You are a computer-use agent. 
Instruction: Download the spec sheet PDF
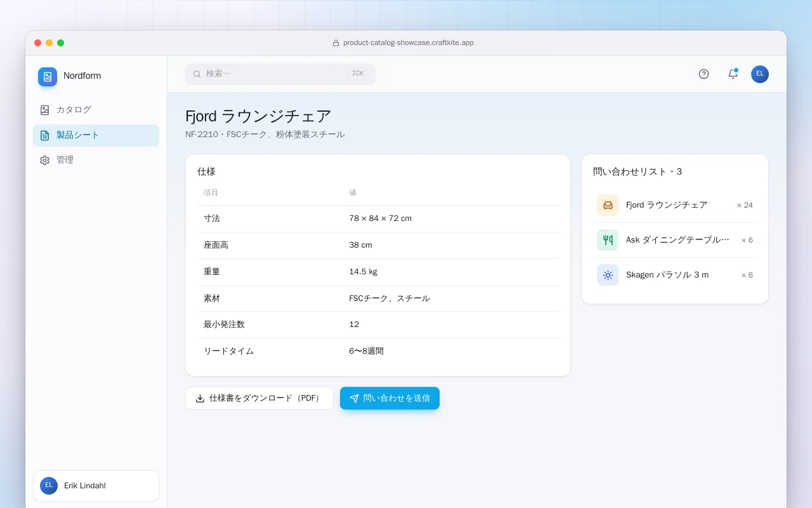pyautogui.click(x=259, y=398)
